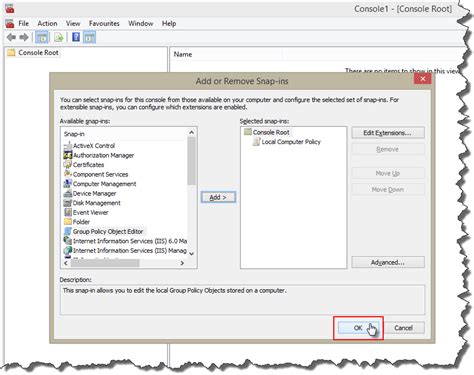Viewport: 474px width, 375px height.
Task: Open the Favourites menu
Action: pyautogui.click(x=104, y=23)
